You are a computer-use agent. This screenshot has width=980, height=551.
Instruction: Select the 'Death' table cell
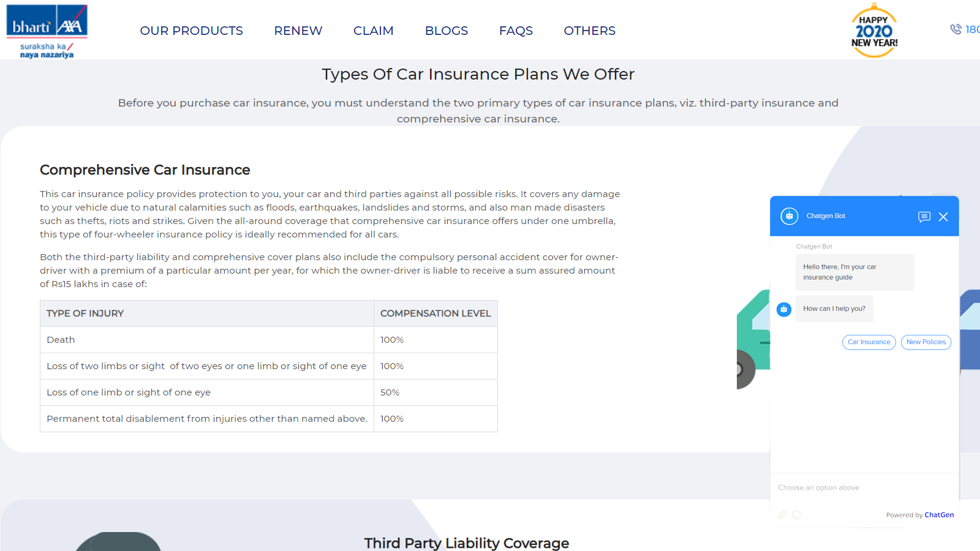pyautogui.click(x=207, y=340)
